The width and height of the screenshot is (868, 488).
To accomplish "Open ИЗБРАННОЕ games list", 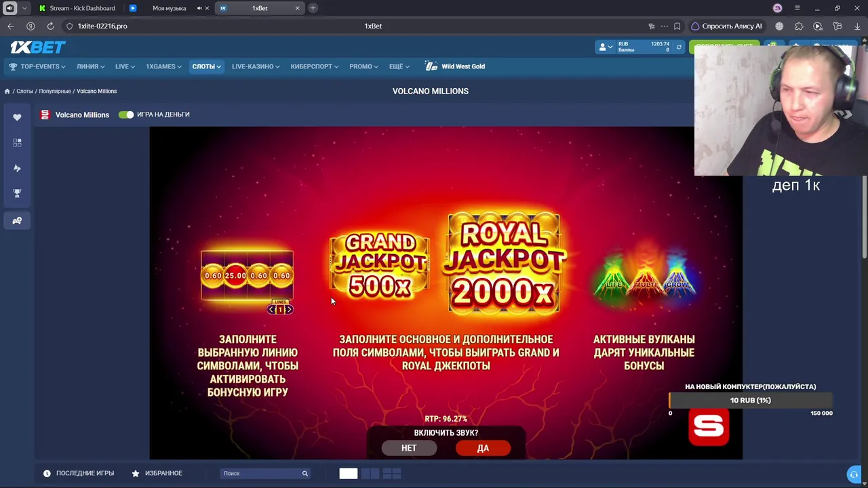I will point(157,473).
